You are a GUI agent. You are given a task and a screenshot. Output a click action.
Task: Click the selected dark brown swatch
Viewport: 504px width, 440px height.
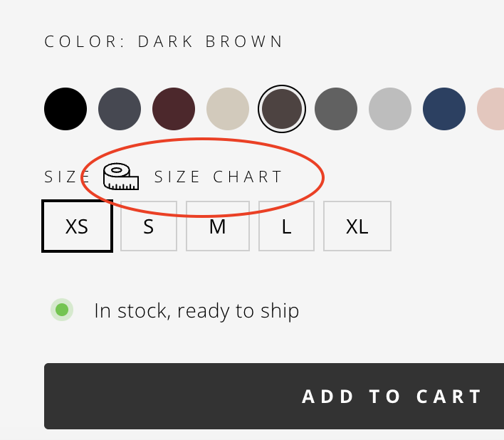282,109
